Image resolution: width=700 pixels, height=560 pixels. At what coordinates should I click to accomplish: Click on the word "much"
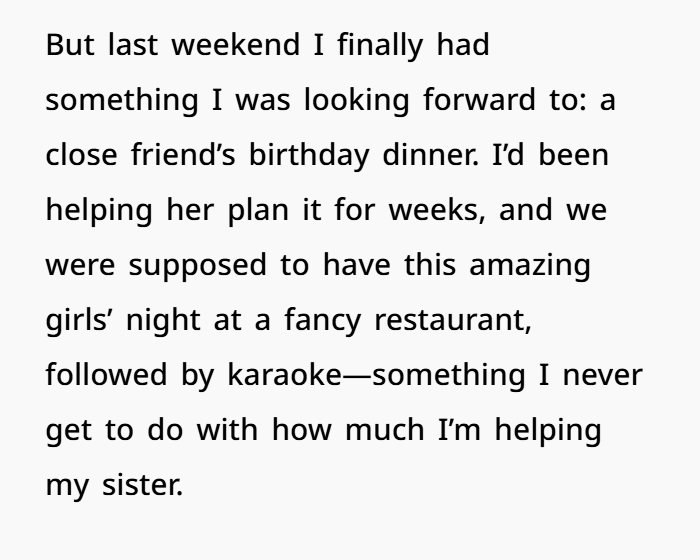pyautogui.click(x=384, y=429)
